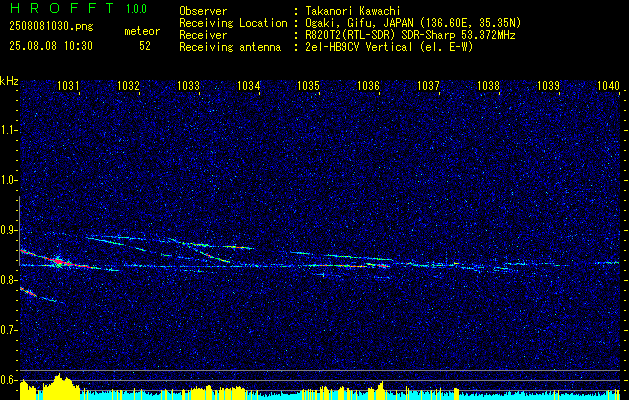Click the 1040 time axis marker
The image size is (629, 400).
pyautogui.click(x=608, y=85)
